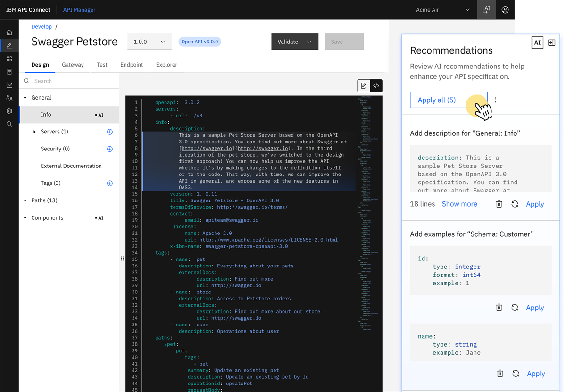Delete the General: Info description recommendation
Viewport: 566px width, 392px height.
499,204
